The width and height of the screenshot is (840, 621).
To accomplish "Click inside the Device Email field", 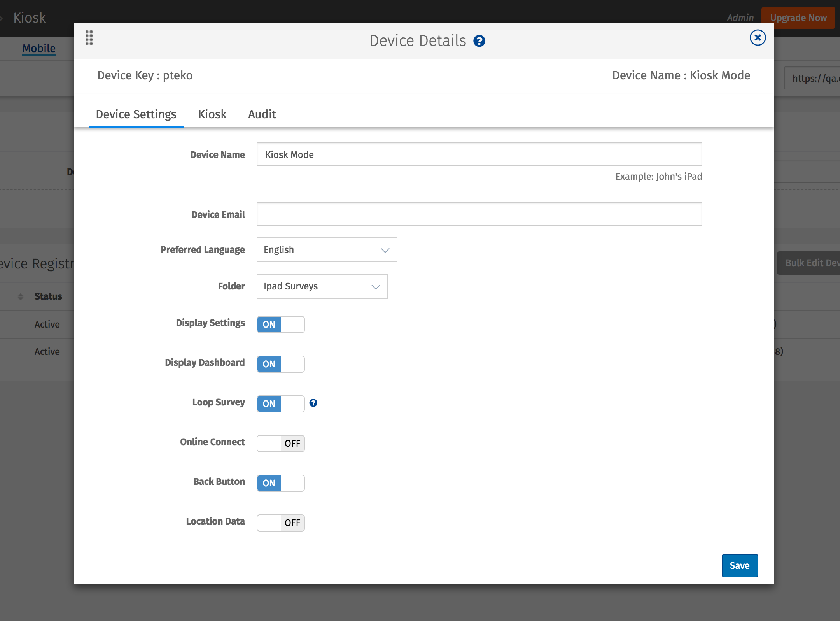I will (x=479, y=214).
